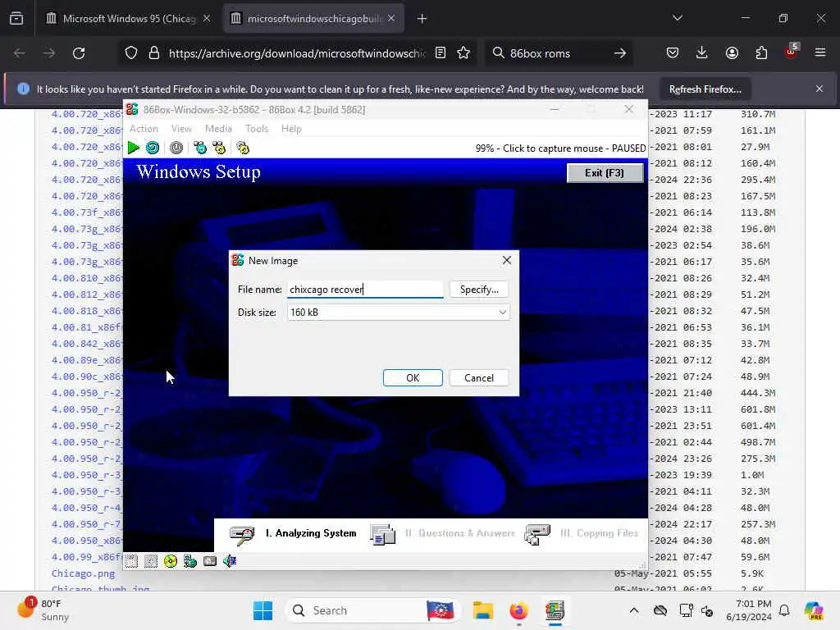Toggle reader view icon in address bar

tap(441, 53)
